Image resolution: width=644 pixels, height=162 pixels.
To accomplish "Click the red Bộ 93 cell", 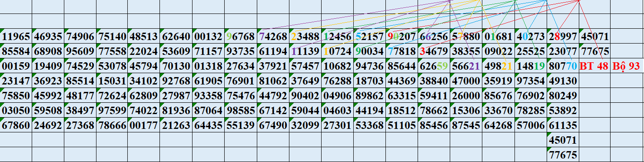I will (626, 66).
